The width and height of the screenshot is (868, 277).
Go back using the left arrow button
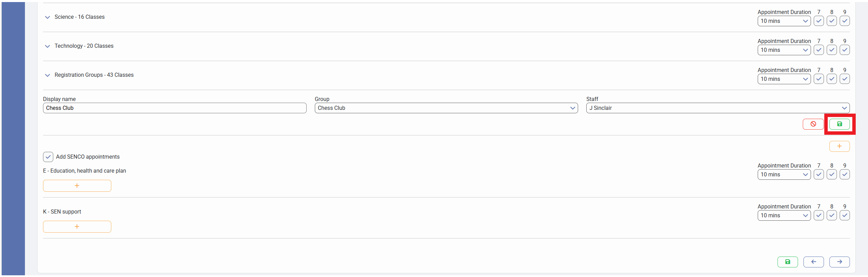(813, 262)
